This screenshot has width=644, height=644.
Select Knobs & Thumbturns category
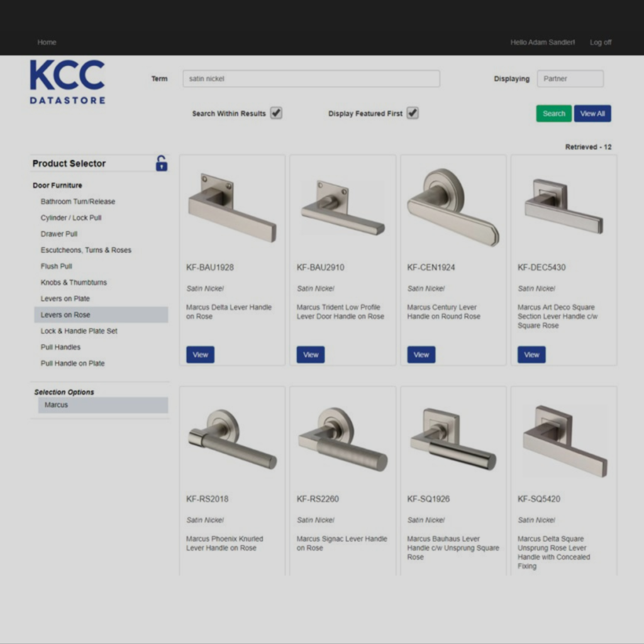[x=74, y=282]
